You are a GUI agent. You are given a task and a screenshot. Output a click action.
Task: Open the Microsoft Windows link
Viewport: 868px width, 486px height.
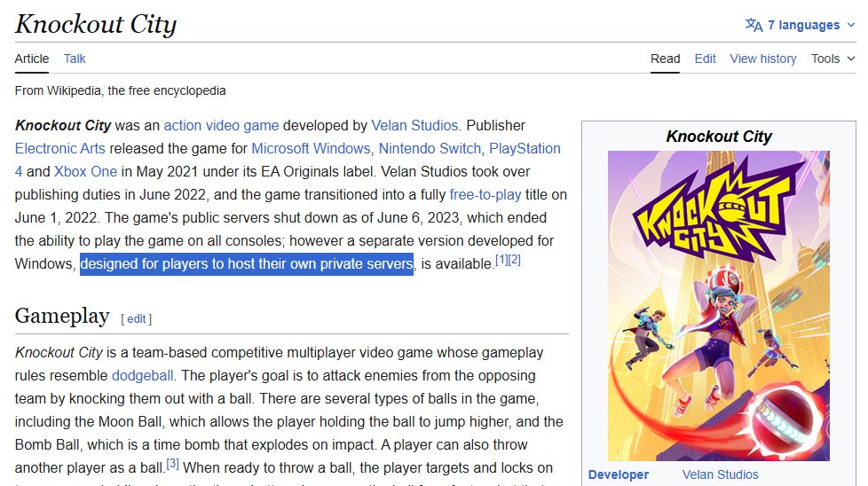pos(311,149)
